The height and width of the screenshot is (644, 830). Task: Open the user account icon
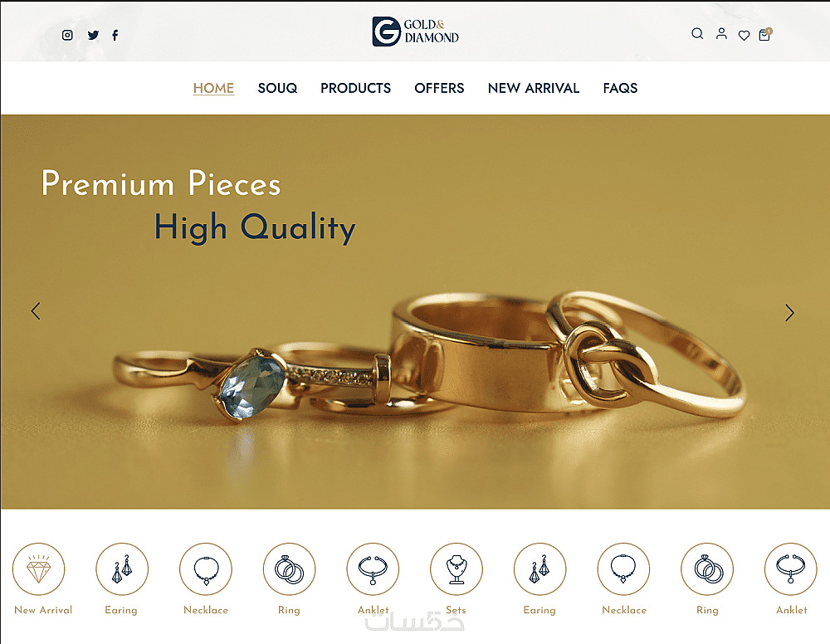[x=721, y=33]
